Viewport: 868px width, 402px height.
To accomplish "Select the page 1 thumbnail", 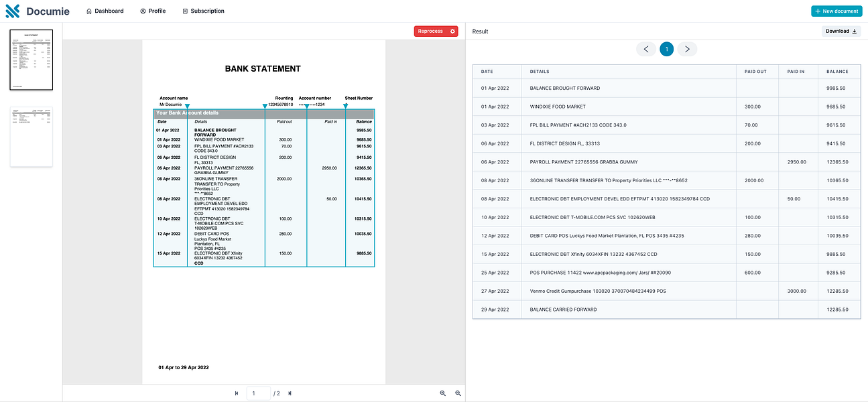I will pyautogui.click(x=31, y=59).
